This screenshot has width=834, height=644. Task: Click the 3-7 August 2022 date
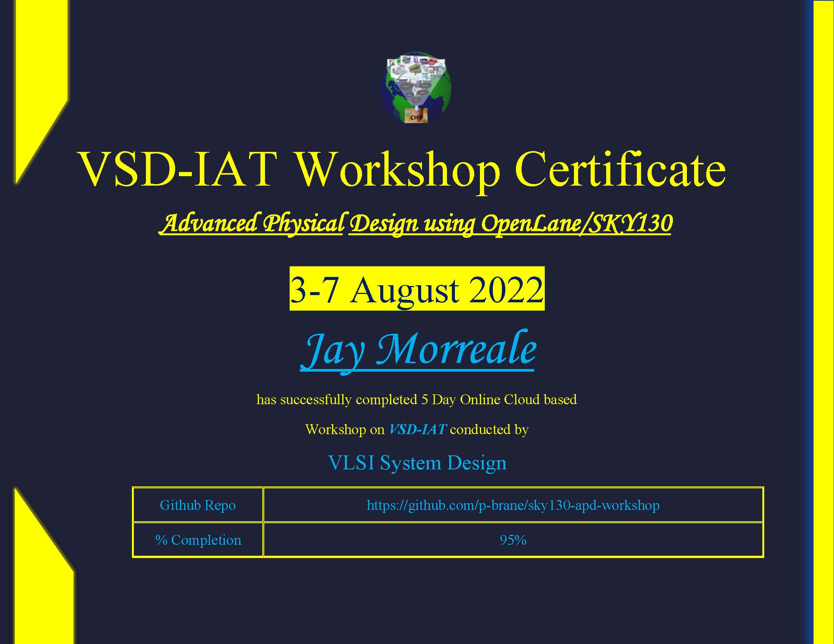pyautogui.click(x=417, y=289)
